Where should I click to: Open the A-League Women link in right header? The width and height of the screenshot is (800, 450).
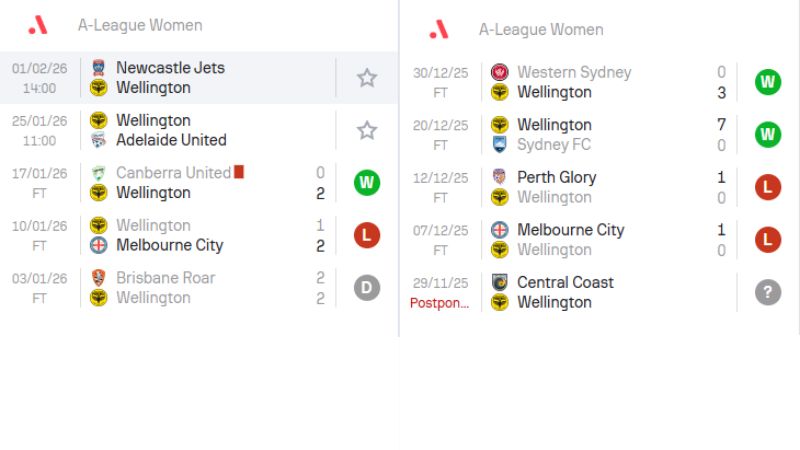pyautogui.click(x=541, y=30)
